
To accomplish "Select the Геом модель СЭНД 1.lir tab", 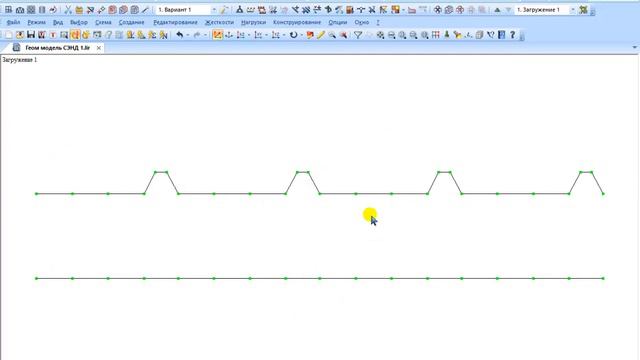I will 58,48.
